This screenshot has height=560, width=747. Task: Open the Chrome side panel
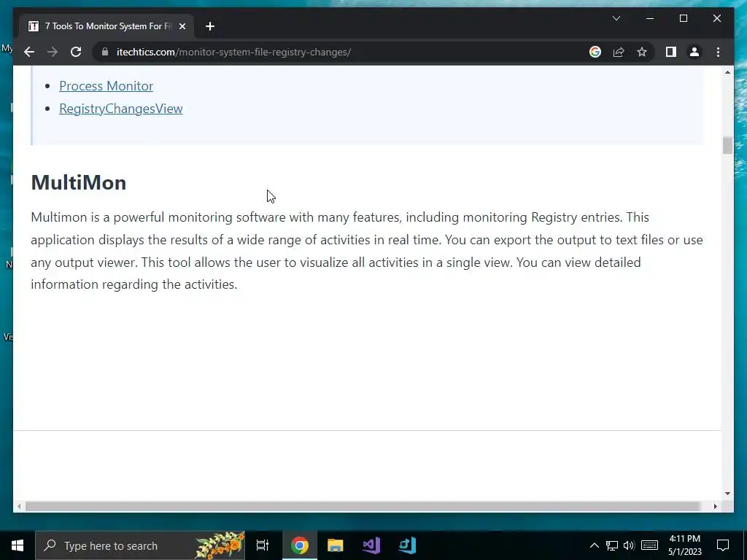[x=671, y=52]
